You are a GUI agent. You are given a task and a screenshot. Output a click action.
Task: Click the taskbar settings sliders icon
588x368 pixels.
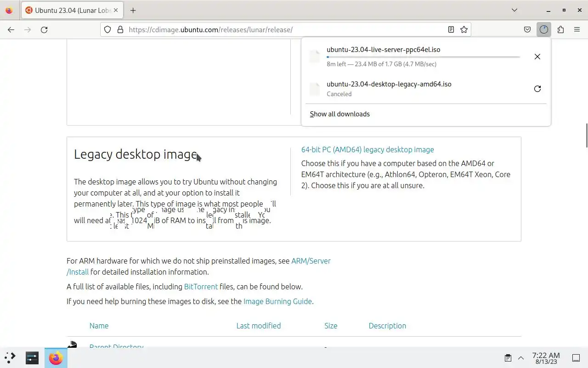(32, 357)
